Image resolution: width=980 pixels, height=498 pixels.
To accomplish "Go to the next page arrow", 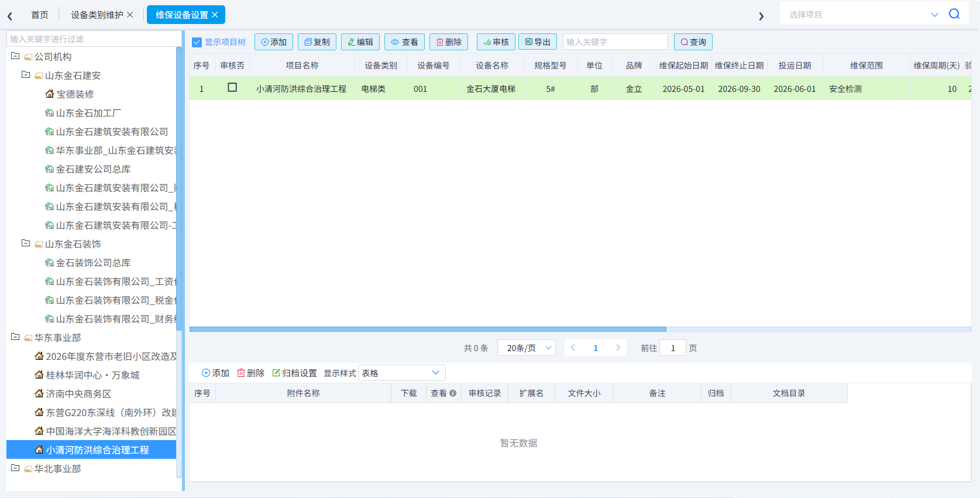I will 618,348.
